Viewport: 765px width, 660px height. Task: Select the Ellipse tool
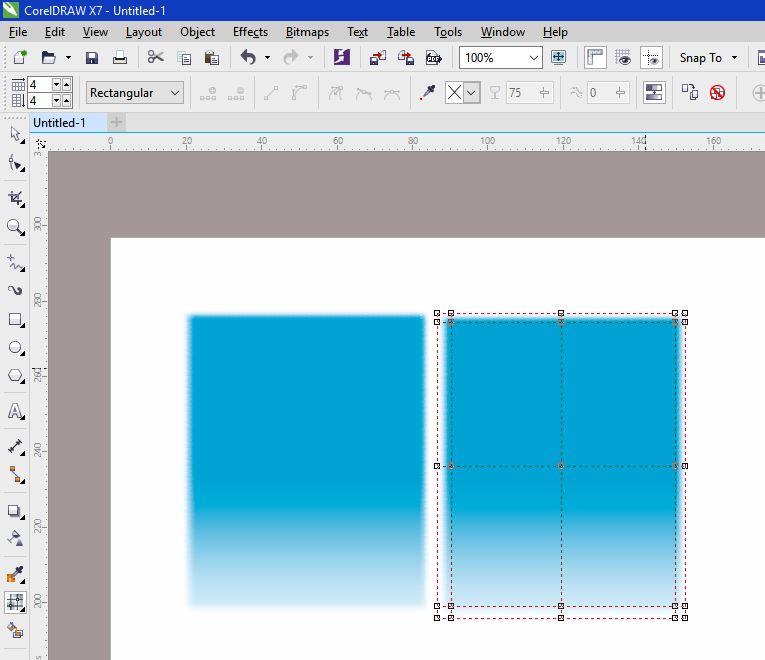[x=16, y=348]
